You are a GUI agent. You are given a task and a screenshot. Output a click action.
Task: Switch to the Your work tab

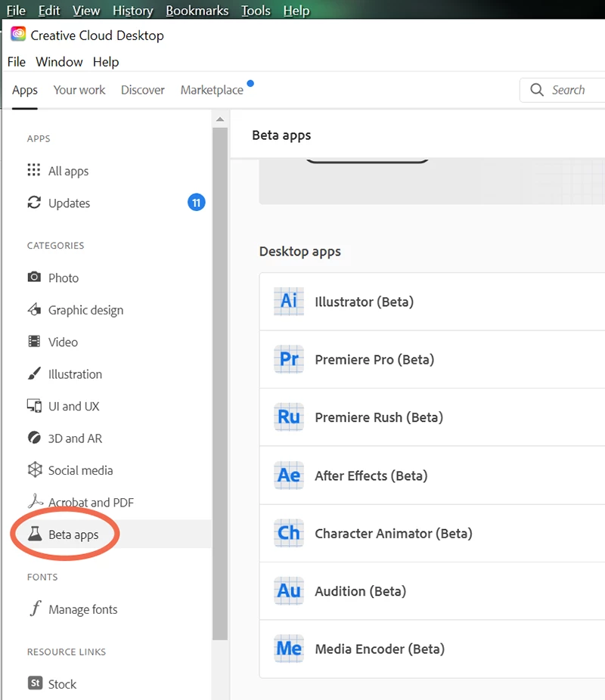tap(79, 90)
